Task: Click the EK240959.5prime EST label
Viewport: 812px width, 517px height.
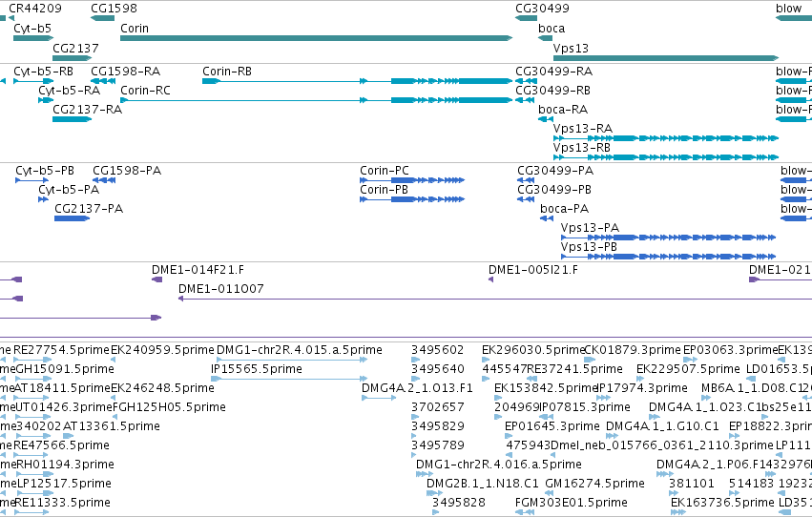Action: coord(162,350)
